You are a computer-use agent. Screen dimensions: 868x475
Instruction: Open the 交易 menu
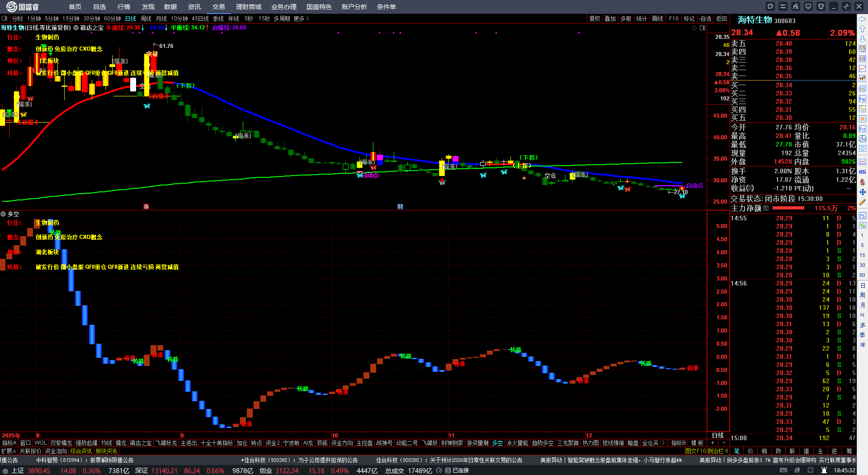pos(219,7)
